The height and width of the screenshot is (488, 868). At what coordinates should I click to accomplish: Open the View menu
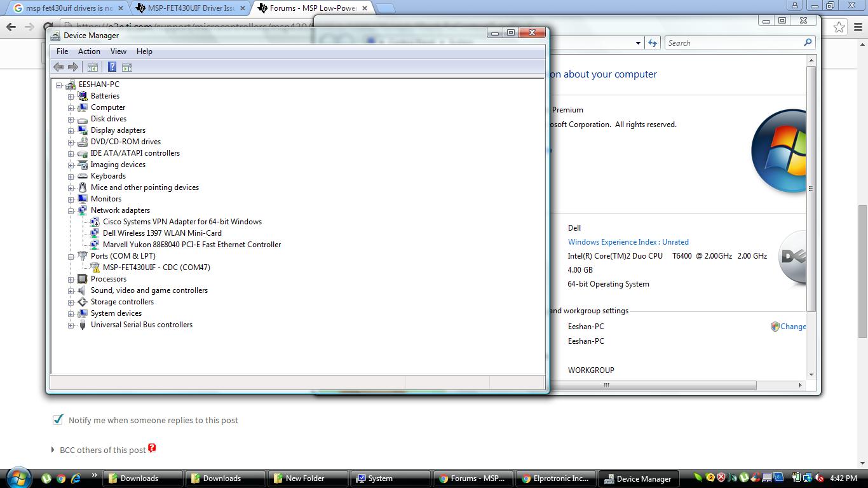point(118,51)
